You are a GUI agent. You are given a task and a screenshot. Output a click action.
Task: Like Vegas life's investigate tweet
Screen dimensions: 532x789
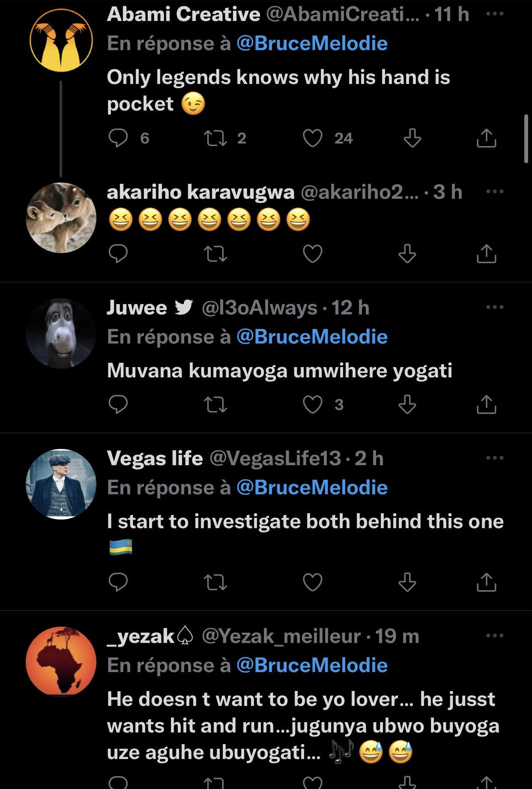313,582
